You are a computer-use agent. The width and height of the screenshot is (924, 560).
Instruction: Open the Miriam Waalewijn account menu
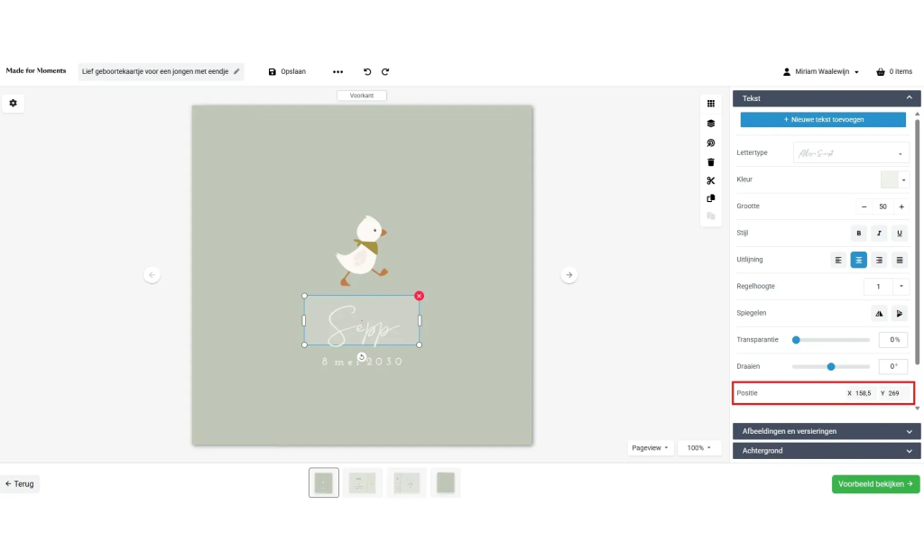tap(821, 72)
